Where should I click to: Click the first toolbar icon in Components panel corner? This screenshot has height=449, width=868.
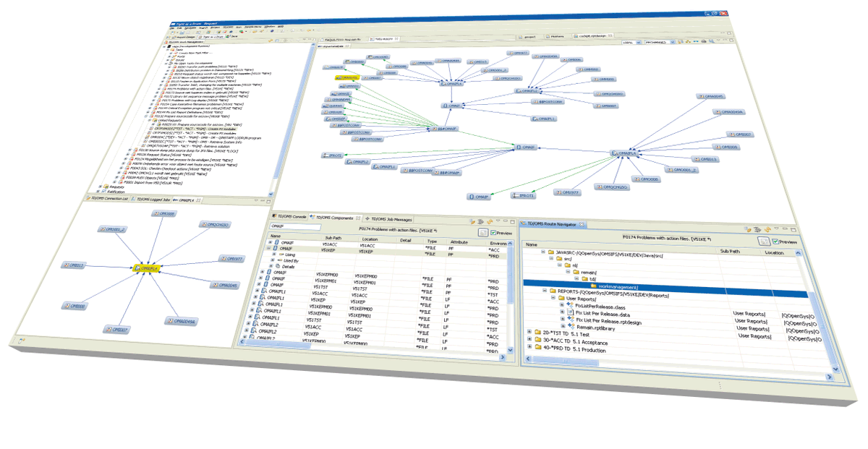472,221
